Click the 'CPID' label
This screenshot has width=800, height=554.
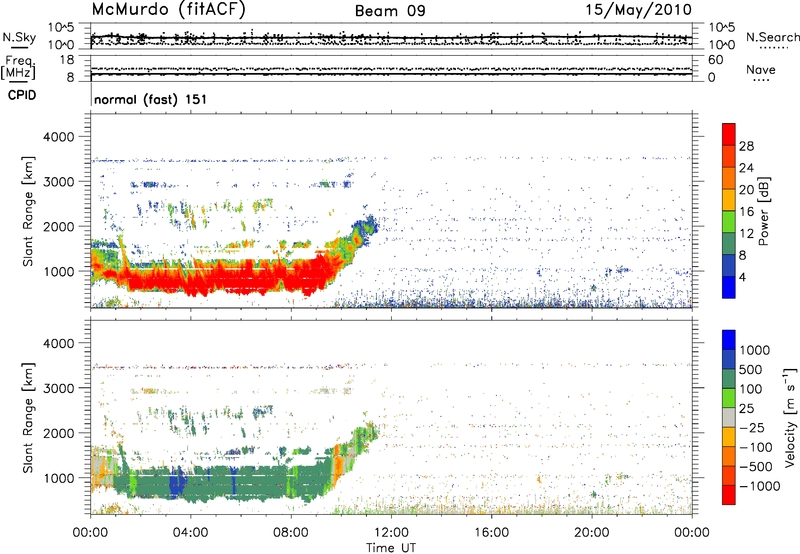click(x=22, y=95)
